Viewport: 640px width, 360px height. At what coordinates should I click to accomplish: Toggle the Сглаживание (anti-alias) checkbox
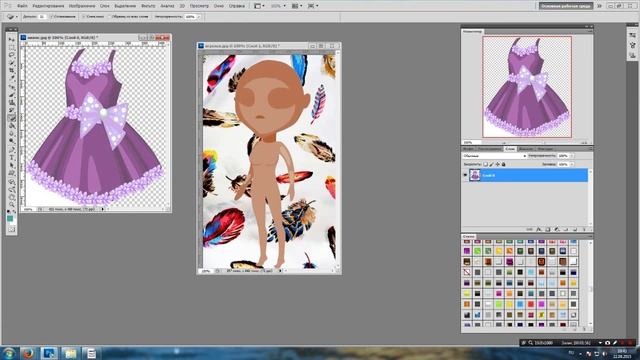pos(52,17)
